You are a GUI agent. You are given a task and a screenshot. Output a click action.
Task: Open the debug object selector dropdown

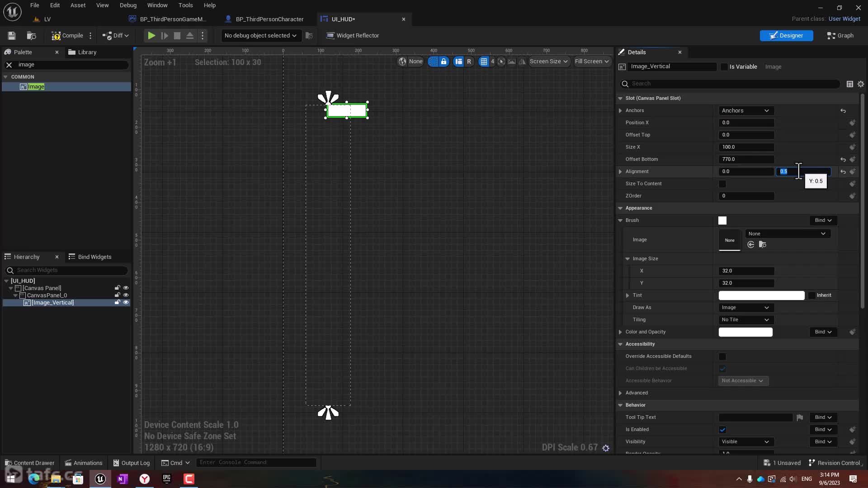tap(260, 36)
